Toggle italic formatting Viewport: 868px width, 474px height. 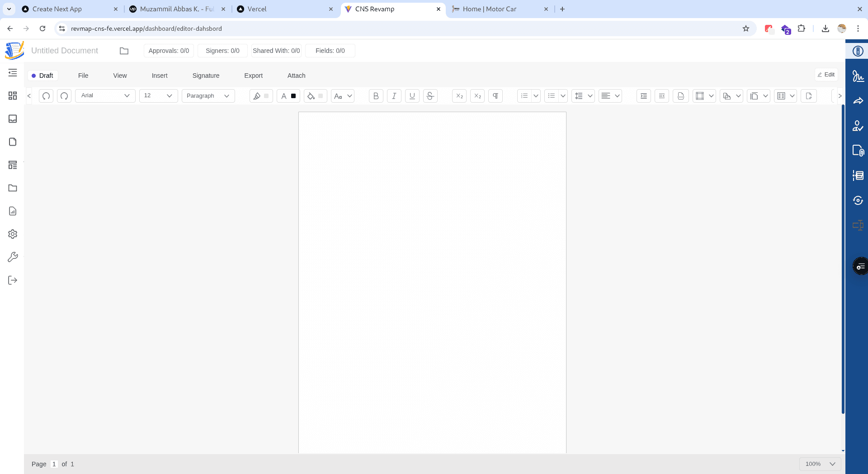point(394,96)
